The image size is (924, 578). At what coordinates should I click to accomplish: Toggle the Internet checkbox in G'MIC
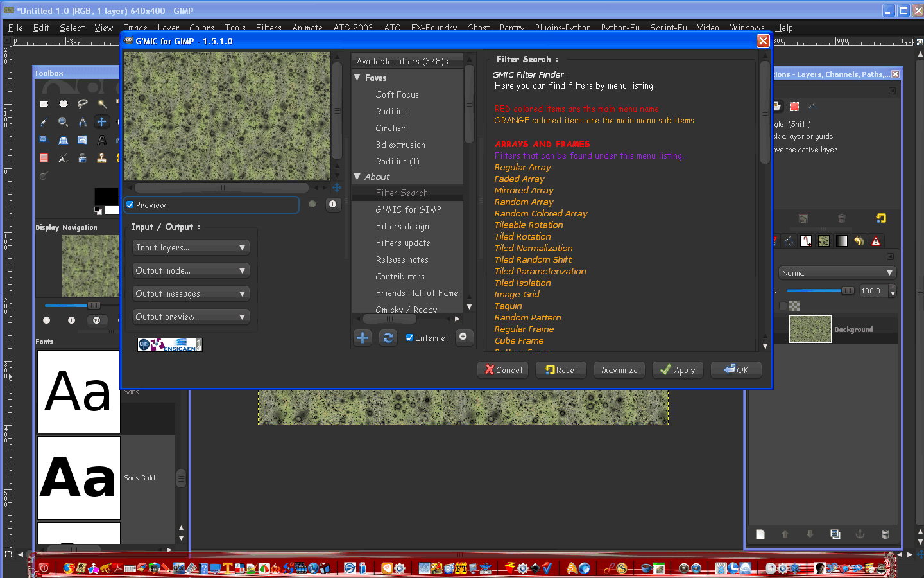(409, 338)
